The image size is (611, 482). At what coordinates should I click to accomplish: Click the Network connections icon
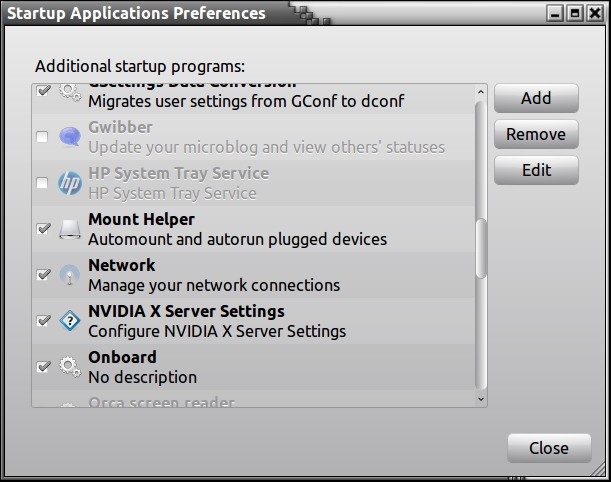pyautogui.click(x=69, y=275)
